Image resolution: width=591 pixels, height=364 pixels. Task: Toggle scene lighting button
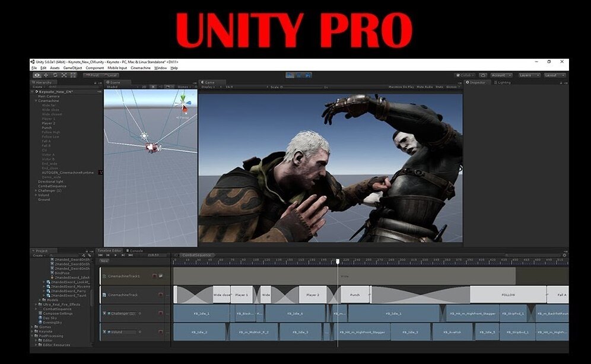coord(153,87)
